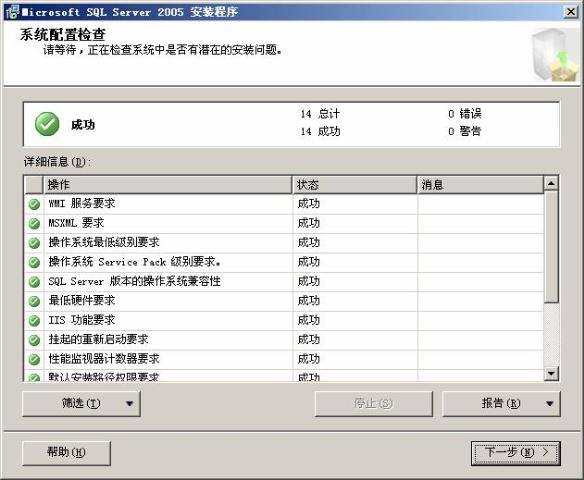Viewport: 584px width, 480px height.
Task: Click the setup installer icon in the title bar
Action: (12, 12)
